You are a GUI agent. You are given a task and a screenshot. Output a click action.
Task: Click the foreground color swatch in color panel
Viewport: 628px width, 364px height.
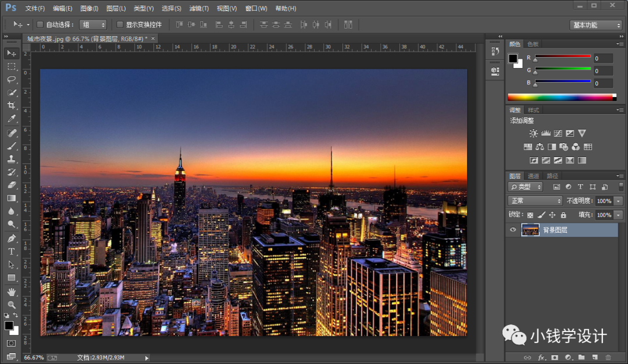513,59
